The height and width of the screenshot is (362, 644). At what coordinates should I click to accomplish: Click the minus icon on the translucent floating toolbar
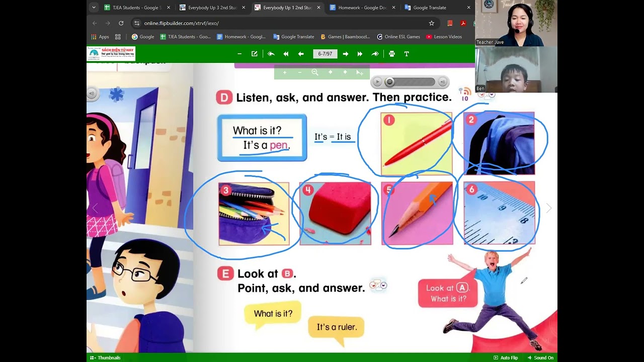[x=300, y=72]
